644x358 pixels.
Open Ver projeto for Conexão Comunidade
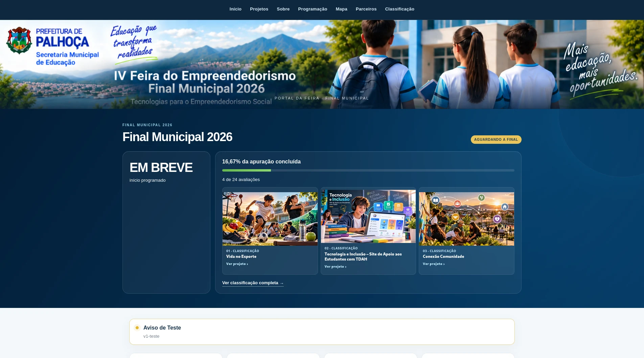pyautogui.click(x=434, y=264)
